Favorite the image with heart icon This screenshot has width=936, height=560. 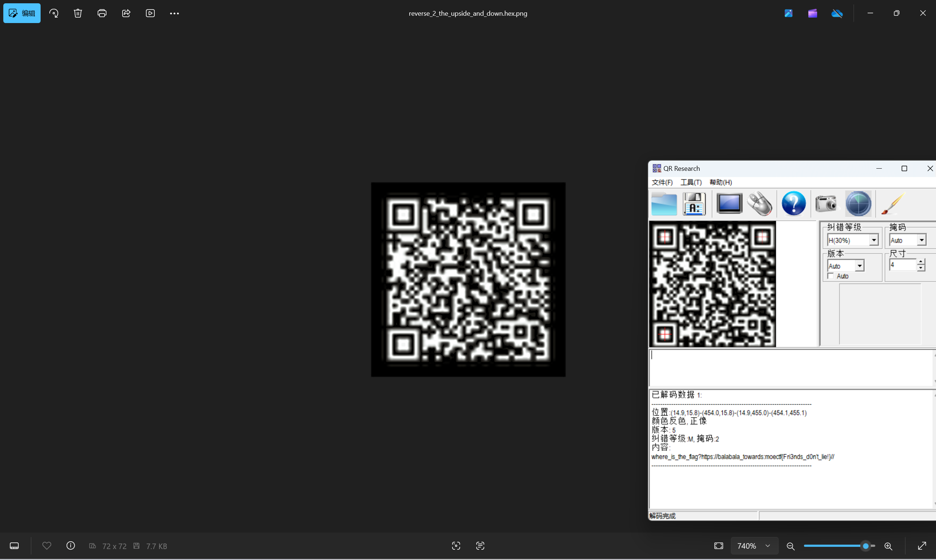point(47,546)
